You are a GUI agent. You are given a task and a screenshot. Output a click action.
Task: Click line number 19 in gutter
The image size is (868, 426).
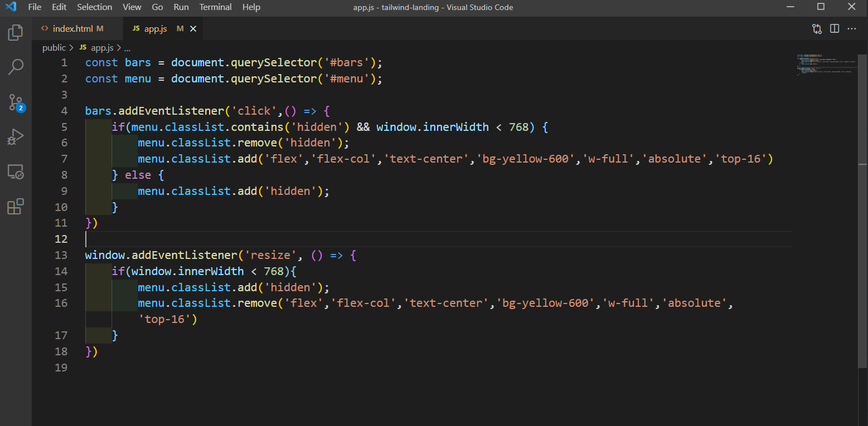tap(61, 368)
